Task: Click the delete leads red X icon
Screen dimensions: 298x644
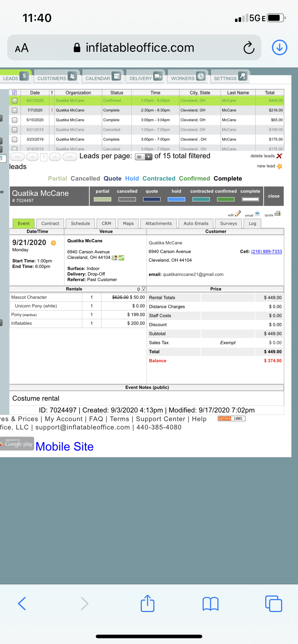Action: coord(279,156)
